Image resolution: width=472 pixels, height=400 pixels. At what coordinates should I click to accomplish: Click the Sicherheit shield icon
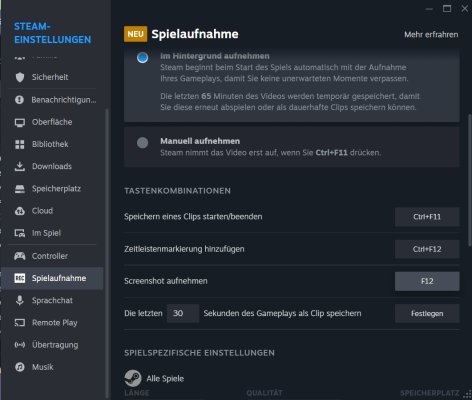(20, 77)
